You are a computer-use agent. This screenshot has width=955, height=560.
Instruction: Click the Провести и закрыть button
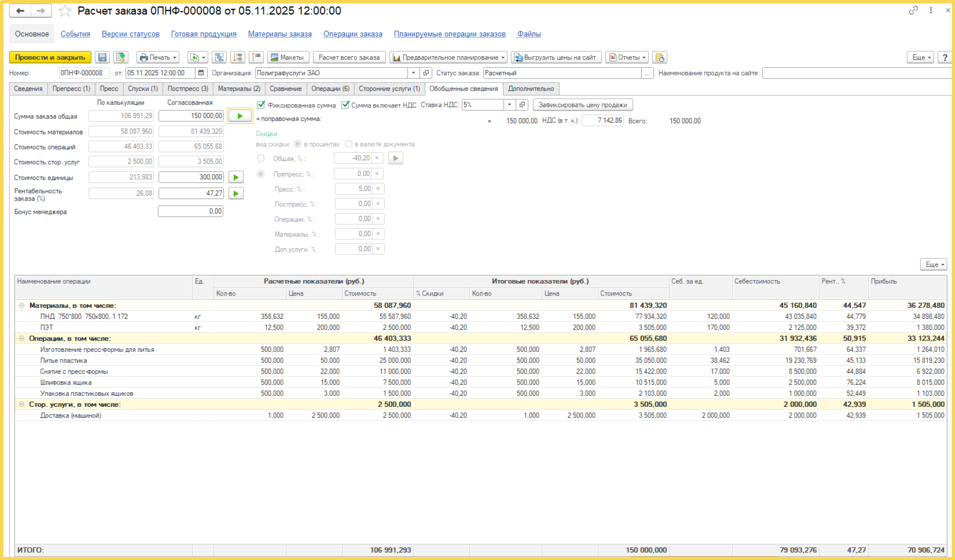(x=50, y=57)
